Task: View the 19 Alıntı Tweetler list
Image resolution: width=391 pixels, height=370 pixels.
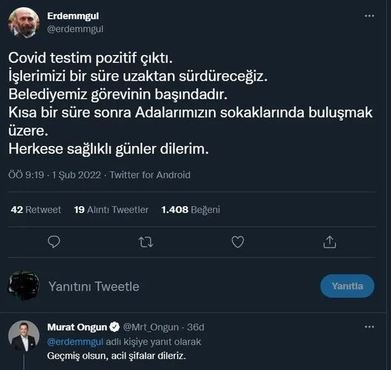Action: coord(111,210)
